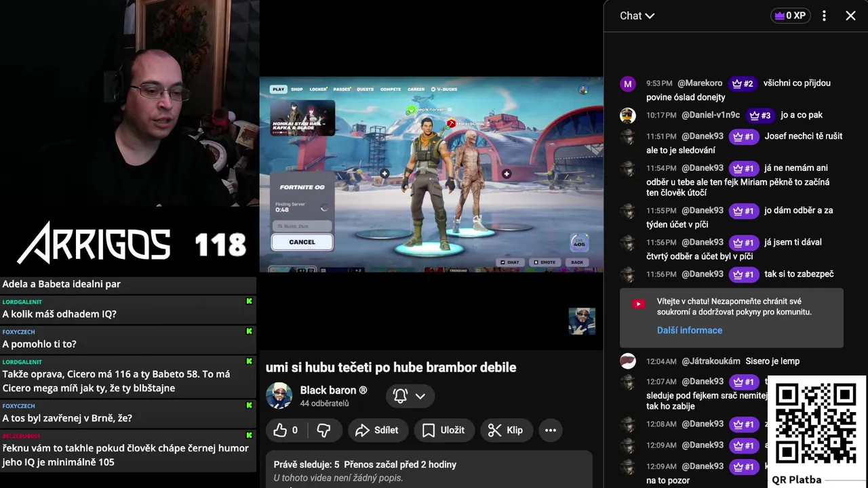The width and height of the screenshot is (868, 488).
Task: Click Fortnite profile icon top right
Action: (x=583, y=89)
